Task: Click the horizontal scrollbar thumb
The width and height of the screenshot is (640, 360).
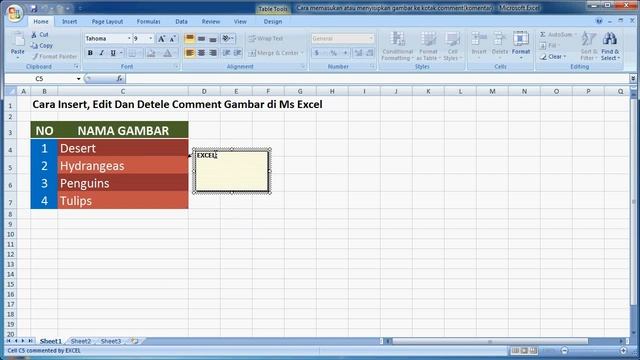Action: click(490, 341)
